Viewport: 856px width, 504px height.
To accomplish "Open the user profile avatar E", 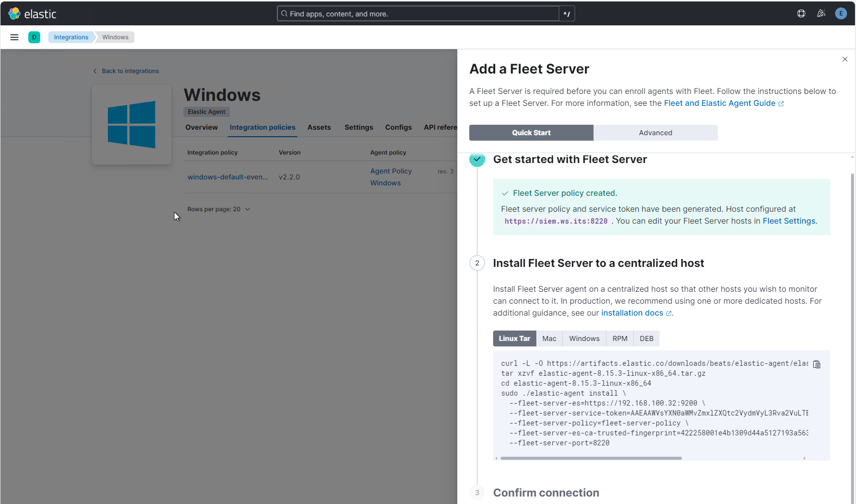I will pyautogui.click(x=841, y=13).
